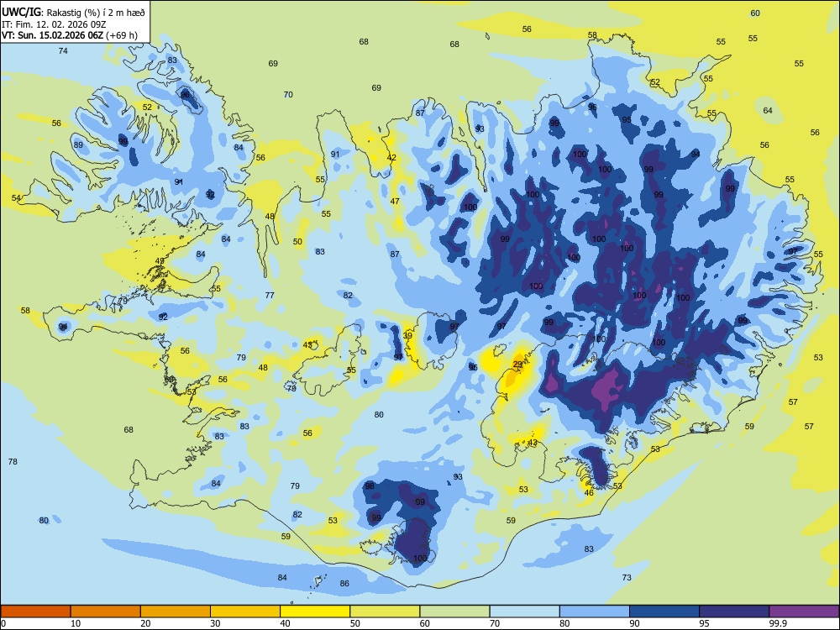Viewport: 840px width, 630px height.
Task: Select the map value "29" in the orange patch
Action: (517, 365)
